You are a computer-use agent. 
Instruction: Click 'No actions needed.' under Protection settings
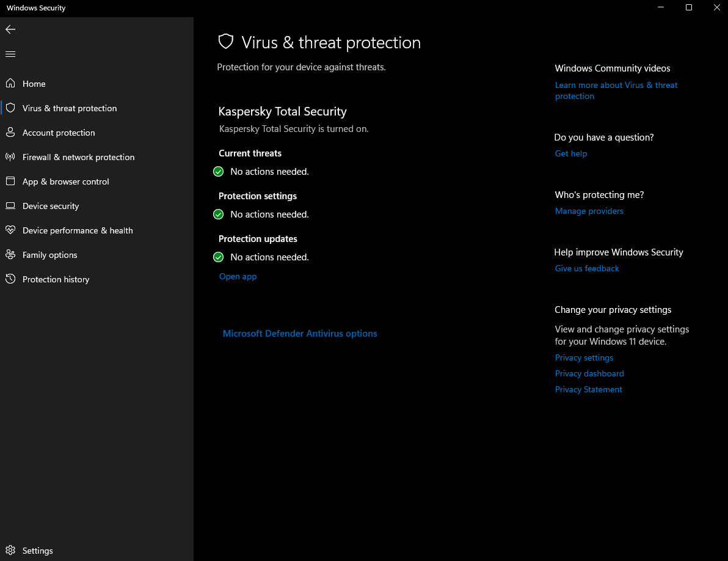click(x=269, y=215)
